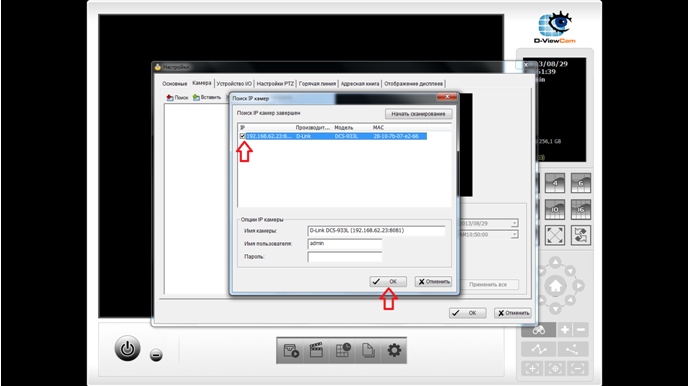Open the settings gear icon
Viewport: 688px width, 386px height.
coord(394,350)
